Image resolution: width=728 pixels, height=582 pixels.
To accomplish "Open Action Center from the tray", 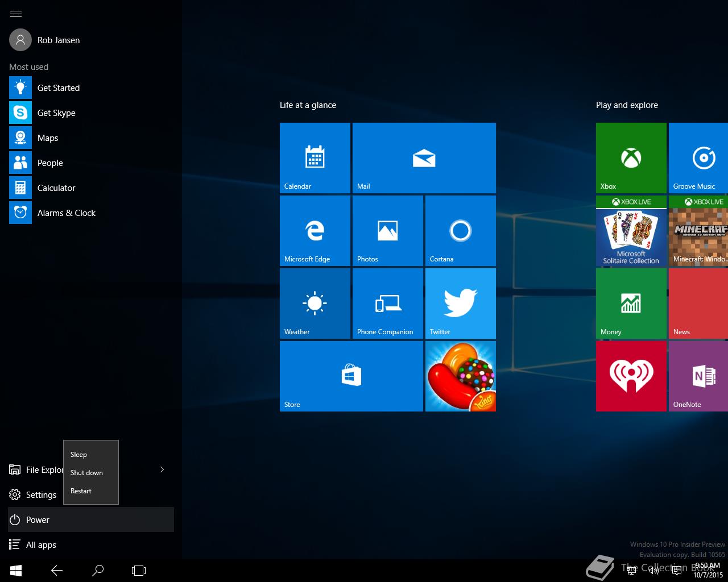I will (677, 571).
